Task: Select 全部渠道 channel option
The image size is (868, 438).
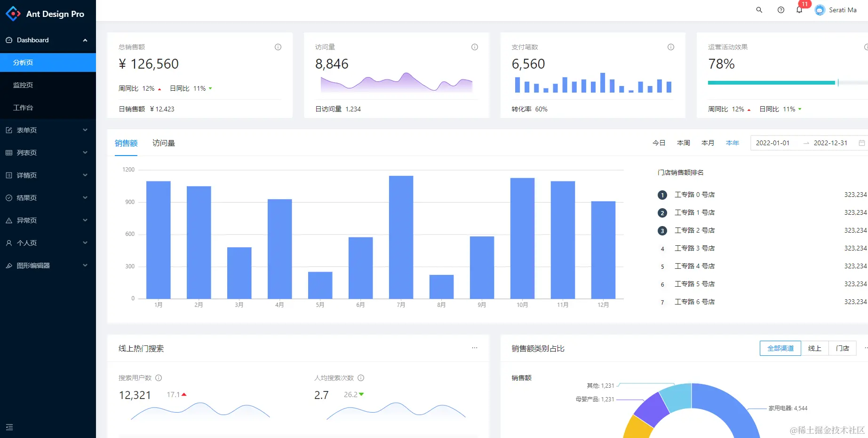Action: [x=780, y=348]
